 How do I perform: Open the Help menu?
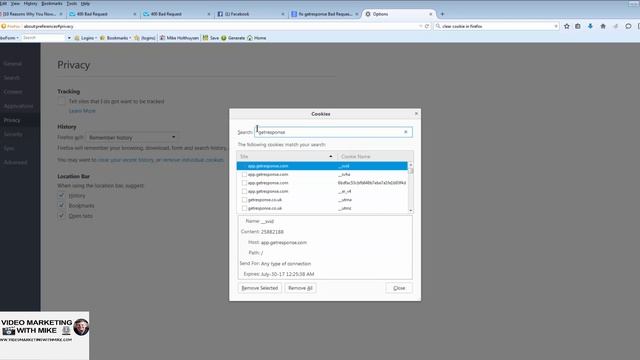85,3
